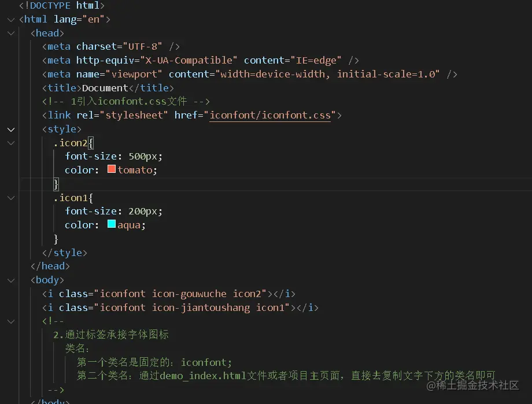The height and width of the screenshot is (404, 532).
Task: Open the aqua color swatch picker
Action: click(x=111, y=224)
